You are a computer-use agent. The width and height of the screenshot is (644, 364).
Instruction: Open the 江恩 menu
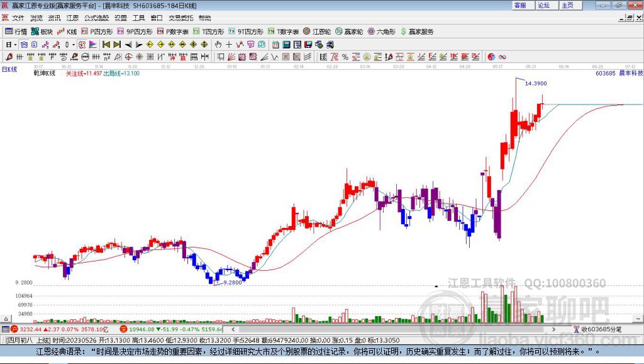tap(72, 18)
